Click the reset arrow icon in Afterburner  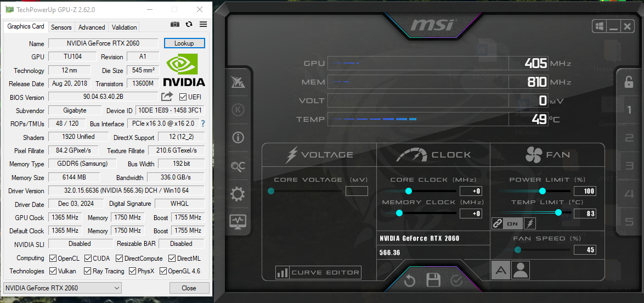pyautogui.click(x=409, y=281)
